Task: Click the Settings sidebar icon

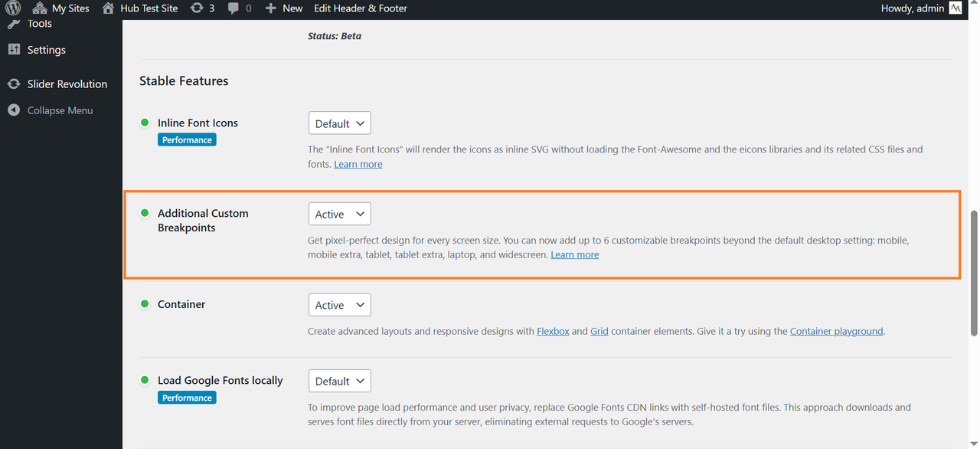Action: tap(14, 50)
